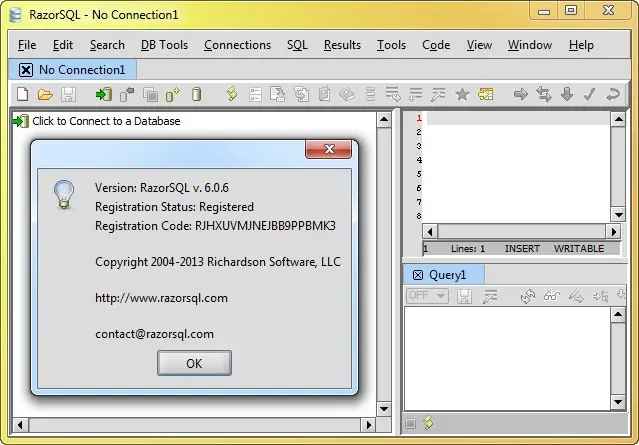The height and width of the screenshot is (445, 639).
Task: Close the Query1 tab with its X box
Action: click(x=418, y=275)
